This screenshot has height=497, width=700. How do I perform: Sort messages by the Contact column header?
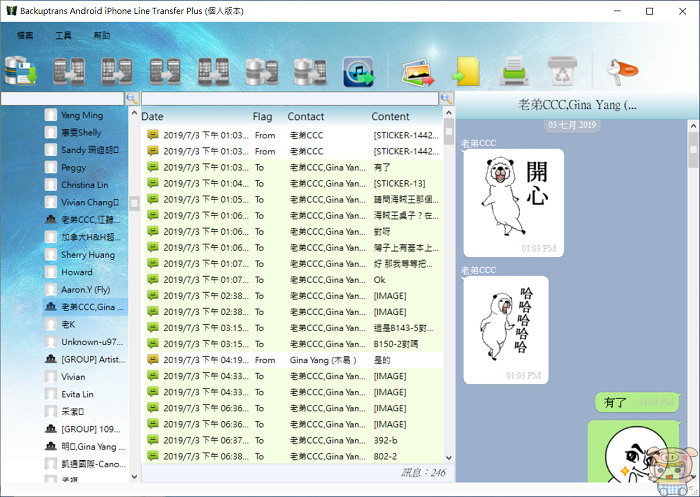[x=306, y=117]
